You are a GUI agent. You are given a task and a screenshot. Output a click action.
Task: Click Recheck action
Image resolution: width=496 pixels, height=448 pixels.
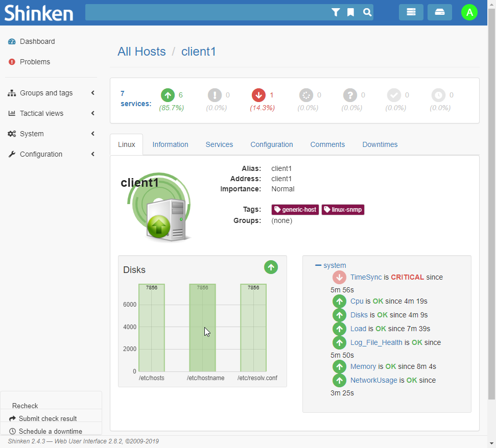(x=25, y=406)
